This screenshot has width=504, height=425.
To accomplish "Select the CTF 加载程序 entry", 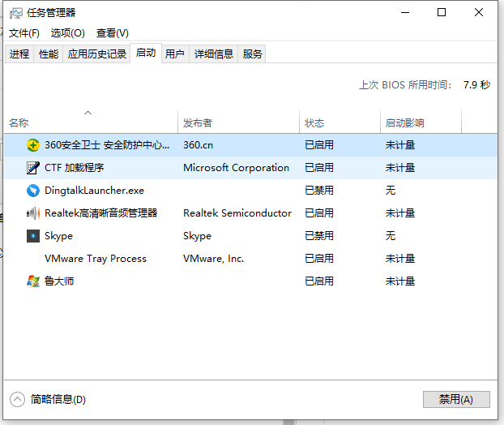I will point(74,168).
